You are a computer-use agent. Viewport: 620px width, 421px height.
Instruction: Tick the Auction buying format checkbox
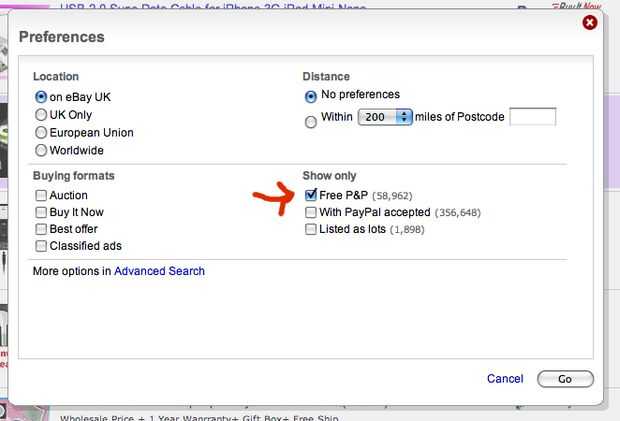41,196
